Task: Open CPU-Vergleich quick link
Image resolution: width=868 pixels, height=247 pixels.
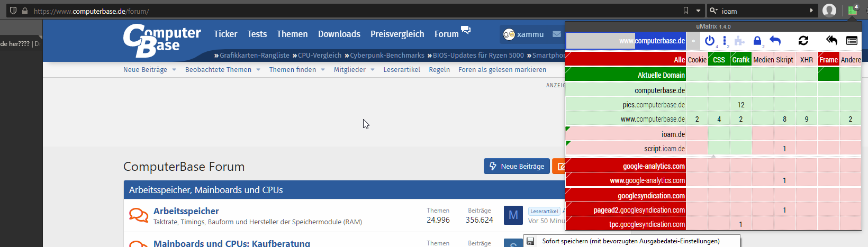Action: 320,55
